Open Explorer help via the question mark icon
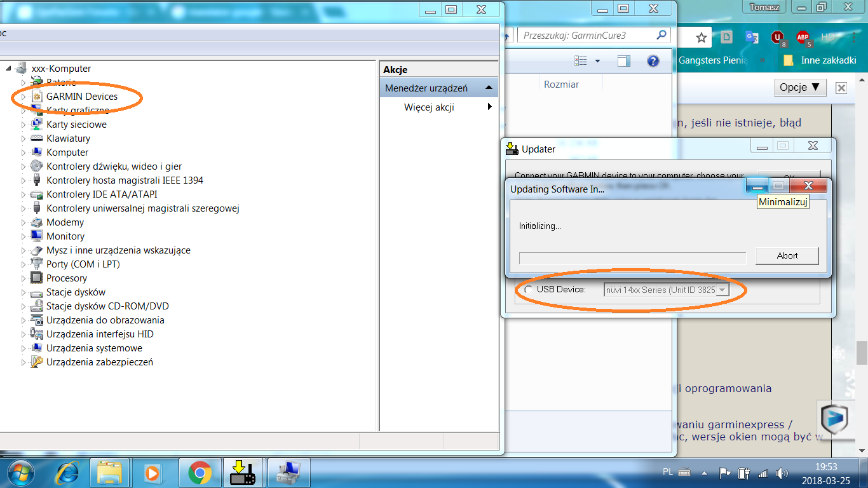The height and width of the screenshot is (488, 868). (653, 61)
